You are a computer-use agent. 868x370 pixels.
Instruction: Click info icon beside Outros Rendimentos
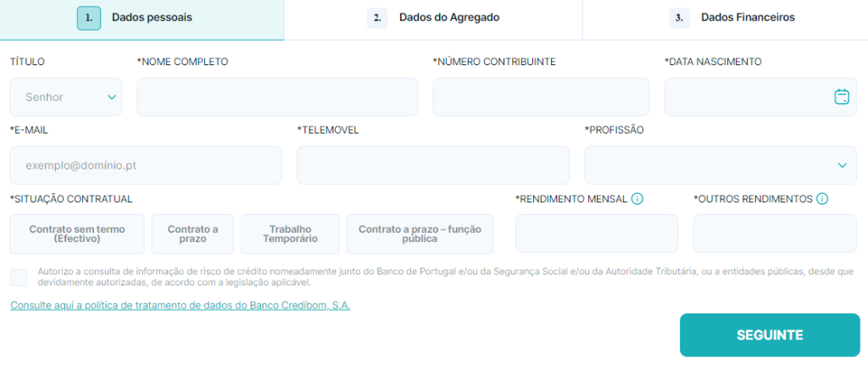(x=821, y=199)
